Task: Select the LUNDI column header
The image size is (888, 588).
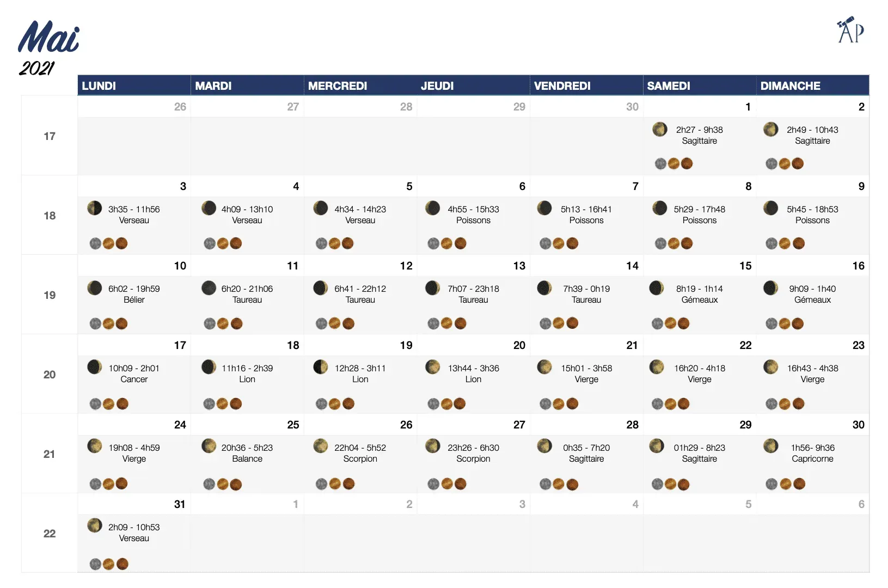Action: [x=99, y=86]
